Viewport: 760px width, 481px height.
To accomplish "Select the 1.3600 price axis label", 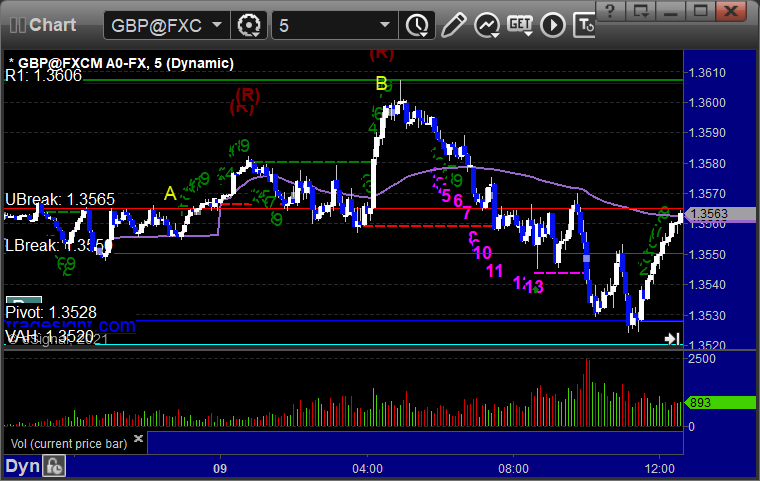I will tap(707, 103).
